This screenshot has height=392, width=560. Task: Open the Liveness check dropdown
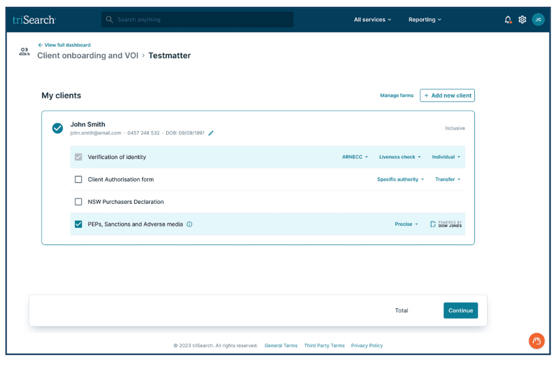pos(399,157)
